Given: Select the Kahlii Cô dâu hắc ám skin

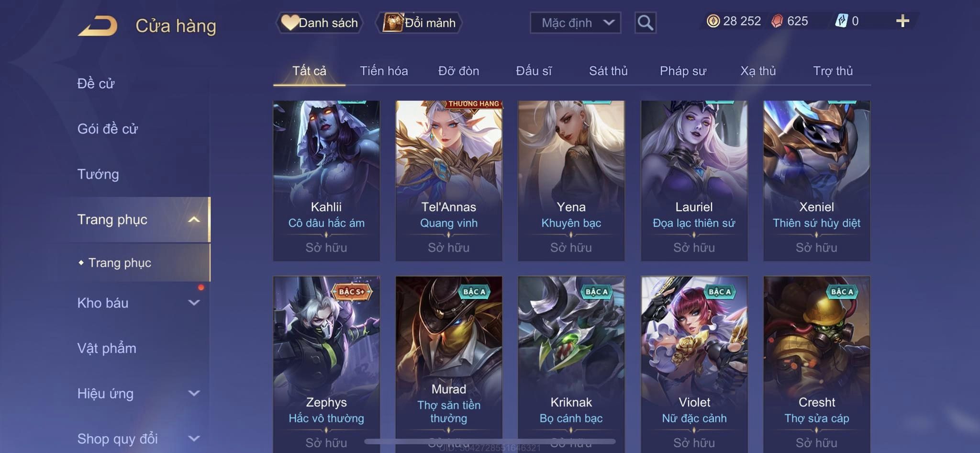Looking at the screenshot, I should 326,181.
